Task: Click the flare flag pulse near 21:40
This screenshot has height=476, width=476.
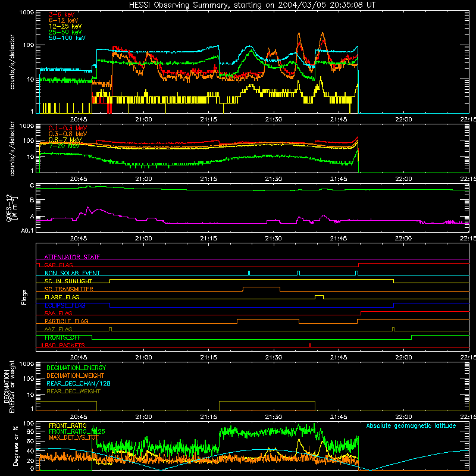Action: pyautogui.click(x=319, y=297)
